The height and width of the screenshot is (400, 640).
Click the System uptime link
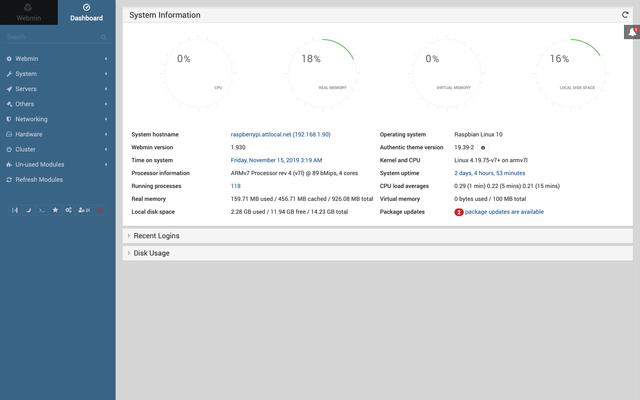click(489, 173)
